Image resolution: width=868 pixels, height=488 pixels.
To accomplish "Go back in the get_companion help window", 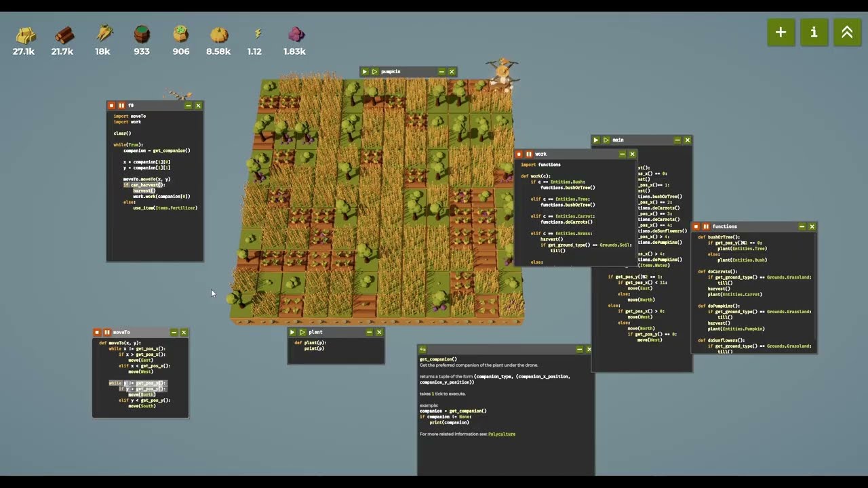I will point(422,350).
